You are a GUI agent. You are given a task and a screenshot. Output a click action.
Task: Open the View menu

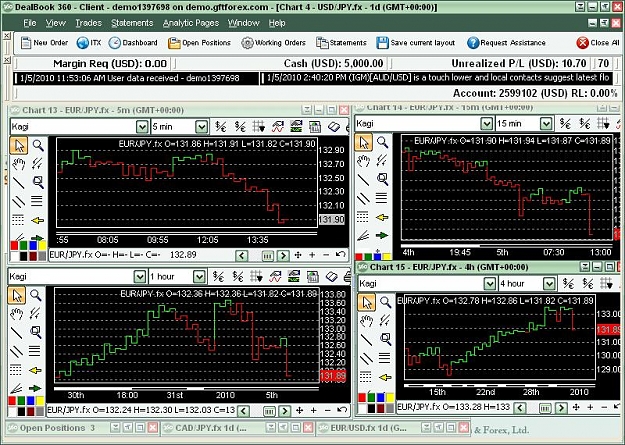(x=55, y=24)
